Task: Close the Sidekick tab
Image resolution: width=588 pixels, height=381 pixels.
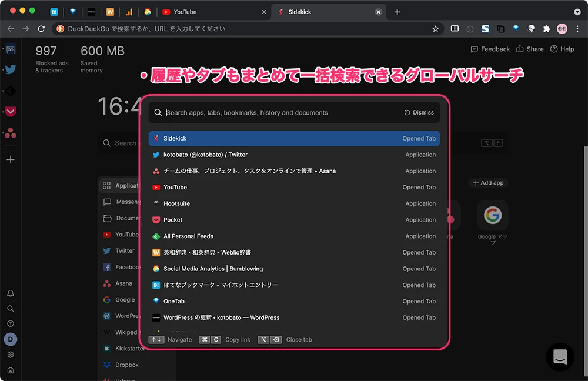Action: (x=378, y=12)
